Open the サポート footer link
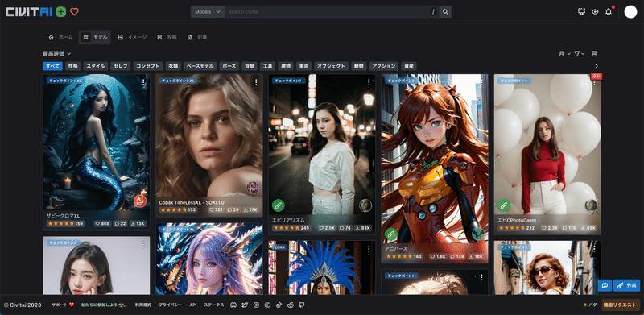The height and width of the screenshot is (315, 644). pos(63,305)
